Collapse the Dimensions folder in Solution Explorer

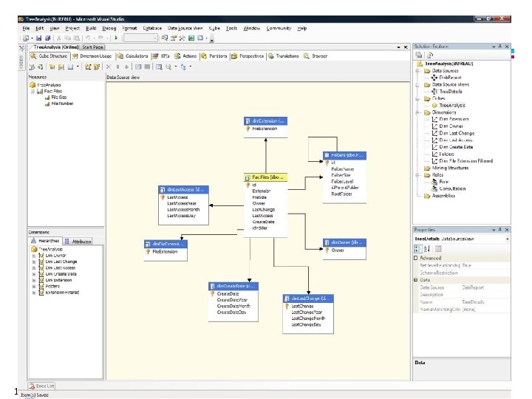[418, 112]
